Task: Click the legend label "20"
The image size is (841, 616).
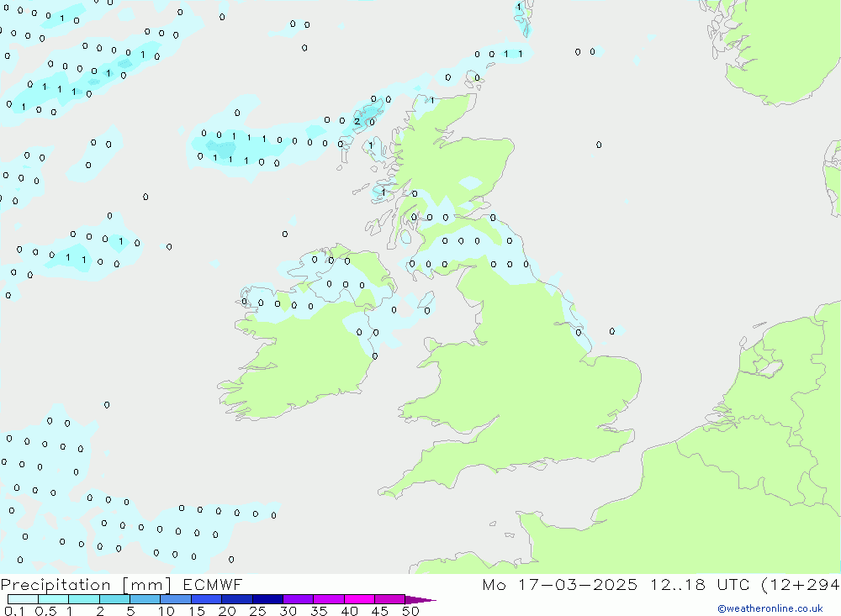Action: [x=227, y=611]
